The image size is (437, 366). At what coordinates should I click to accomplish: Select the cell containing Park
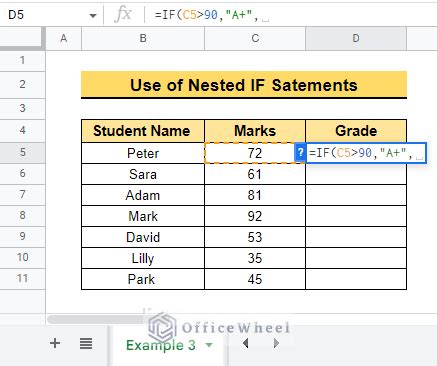(143, 279)
